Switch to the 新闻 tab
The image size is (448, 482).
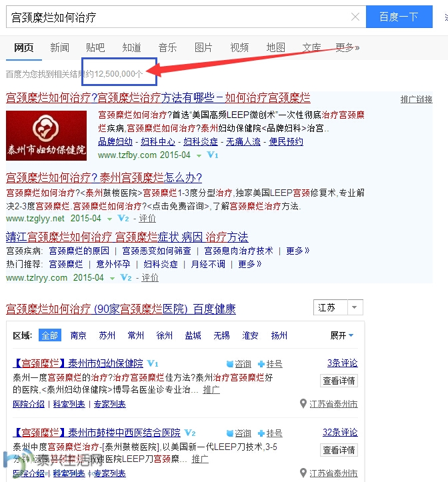pyautogui.click(x=59, y=47)
